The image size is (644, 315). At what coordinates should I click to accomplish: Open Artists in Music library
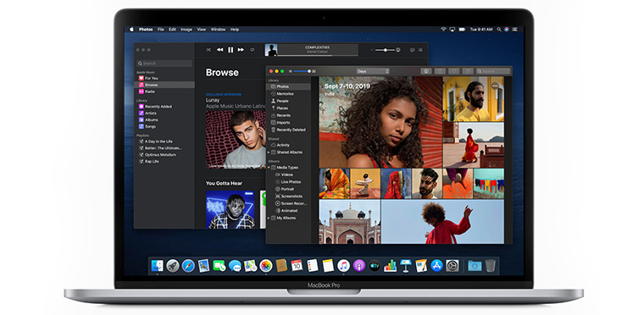[164, 113]
